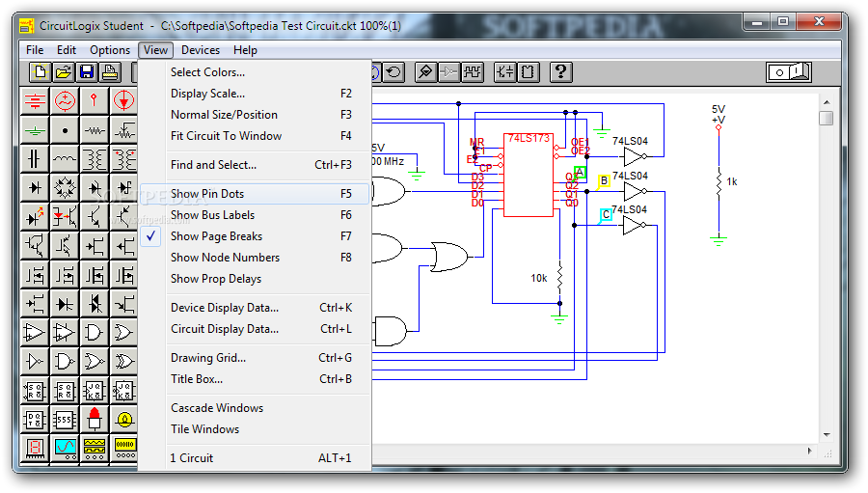Pick the LED device in palette

35,217
